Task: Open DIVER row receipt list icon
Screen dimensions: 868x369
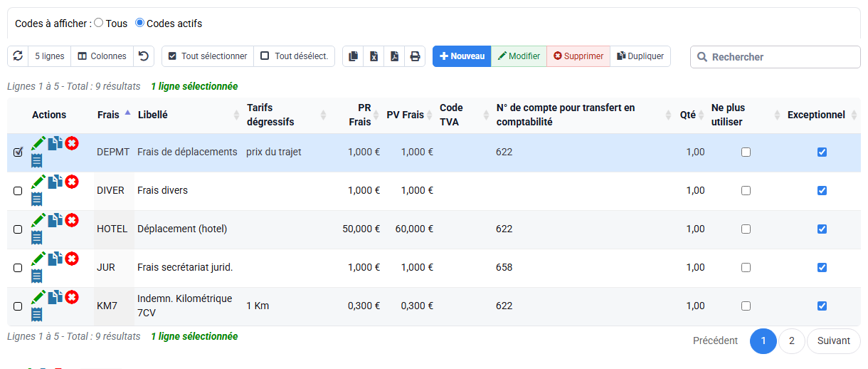Action: (x=37, y=199)
